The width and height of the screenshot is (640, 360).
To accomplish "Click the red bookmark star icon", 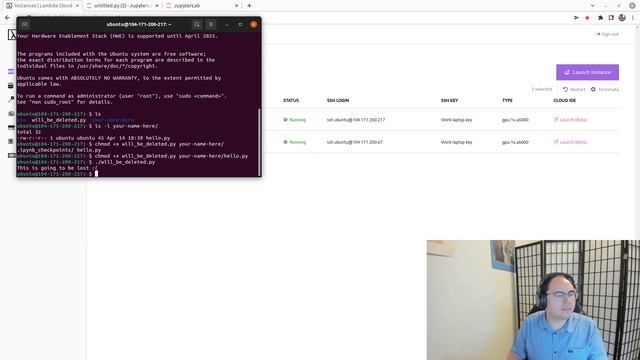I will (587, 18).
